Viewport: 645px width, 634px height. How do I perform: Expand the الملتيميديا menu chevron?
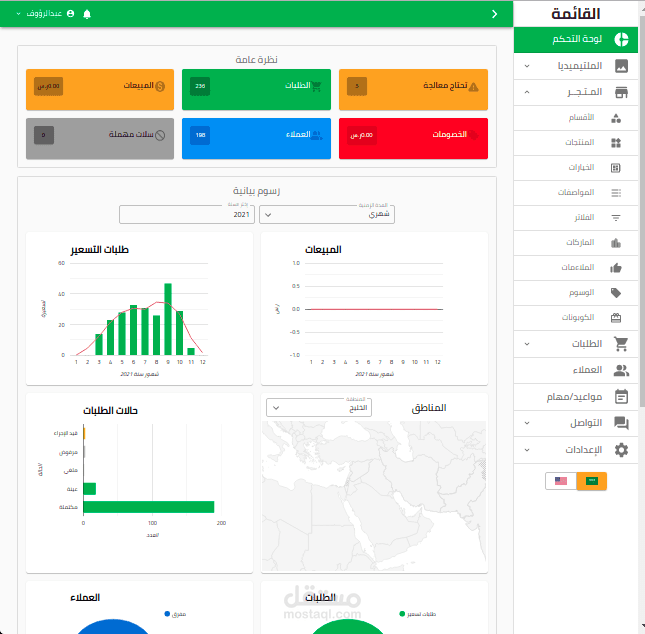point(527,66)
